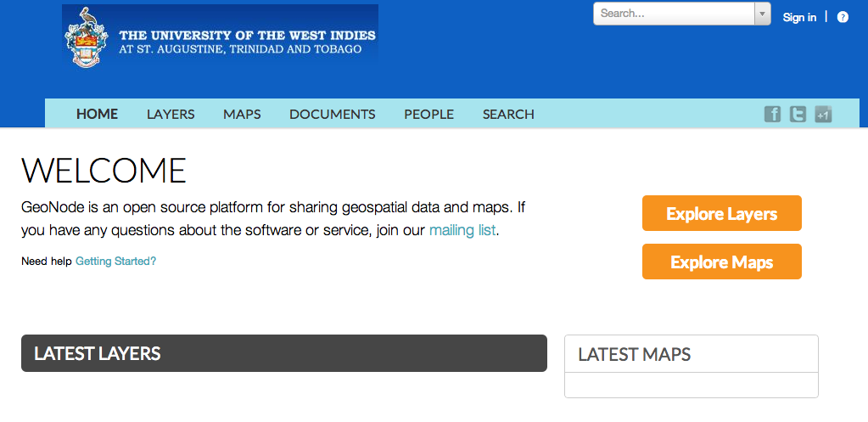Click the Twitter share icon
This screenshot has width=868, height=422.
pyautogui.click(x=798, y=114)
